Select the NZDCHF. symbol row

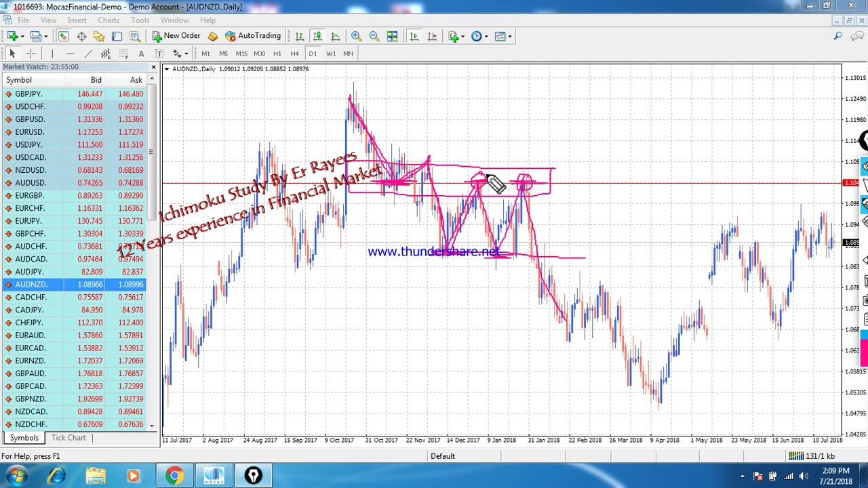pos(74,424)
